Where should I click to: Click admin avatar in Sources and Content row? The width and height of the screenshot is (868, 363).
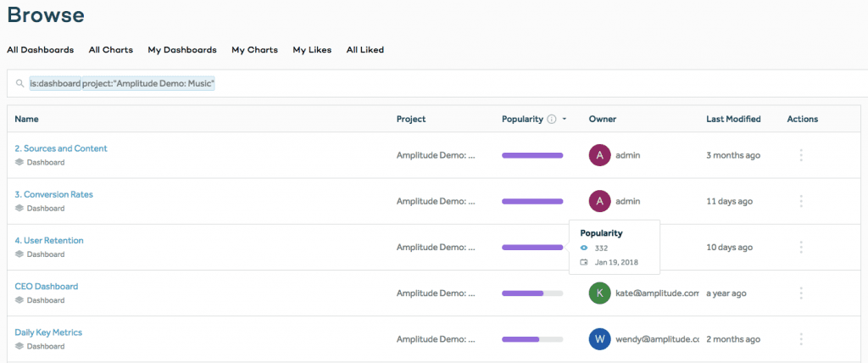pos(599,155)
